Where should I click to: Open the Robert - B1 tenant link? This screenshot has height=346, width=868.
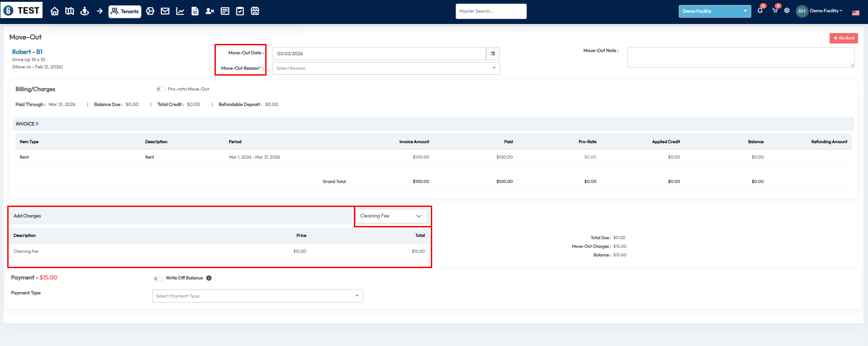click(27, 52)
